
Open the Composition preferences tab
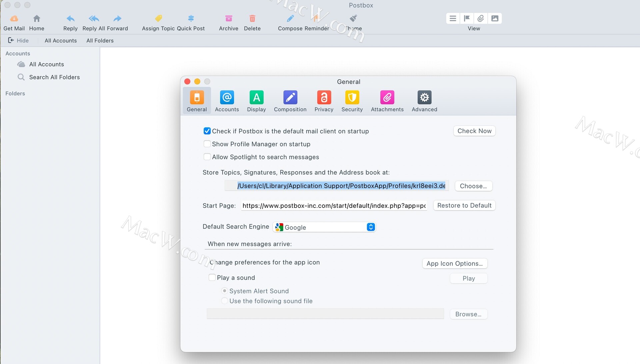pyautogui.click(x=290, y=101)
